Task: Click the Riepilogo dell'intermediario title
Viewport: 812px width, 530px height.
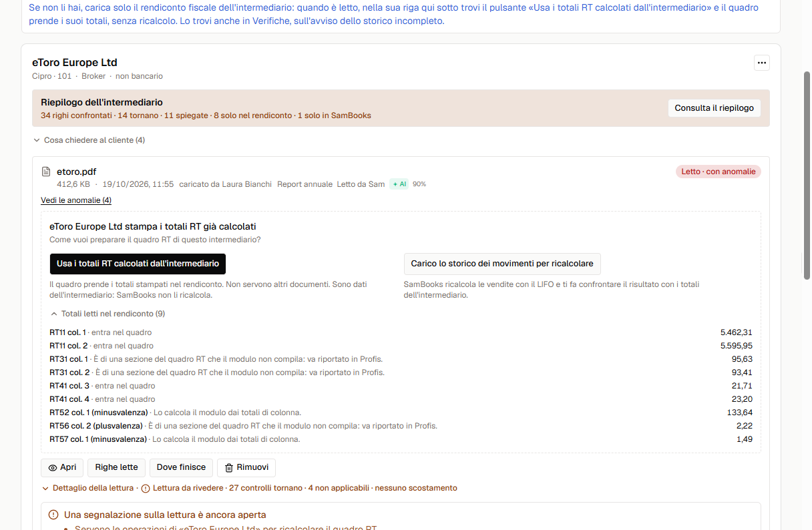Action: tap(101, 102)
